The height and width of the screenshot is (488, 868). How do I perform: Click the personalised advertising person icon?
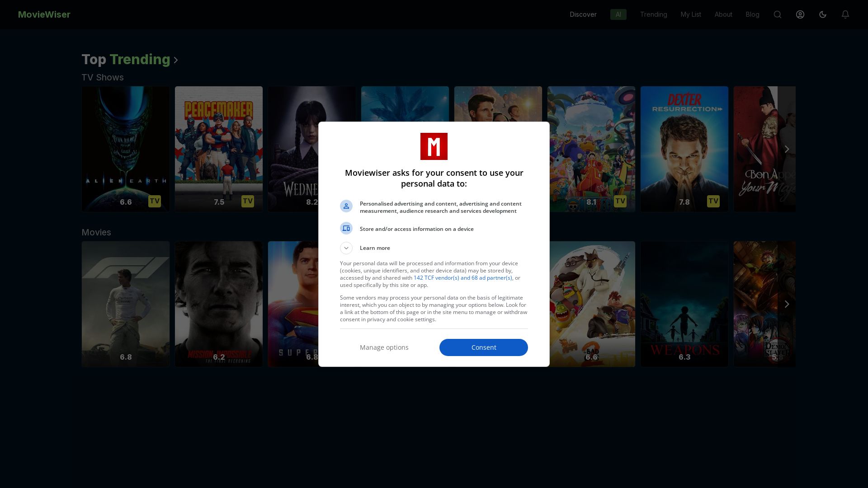click(x=346, y=206)
